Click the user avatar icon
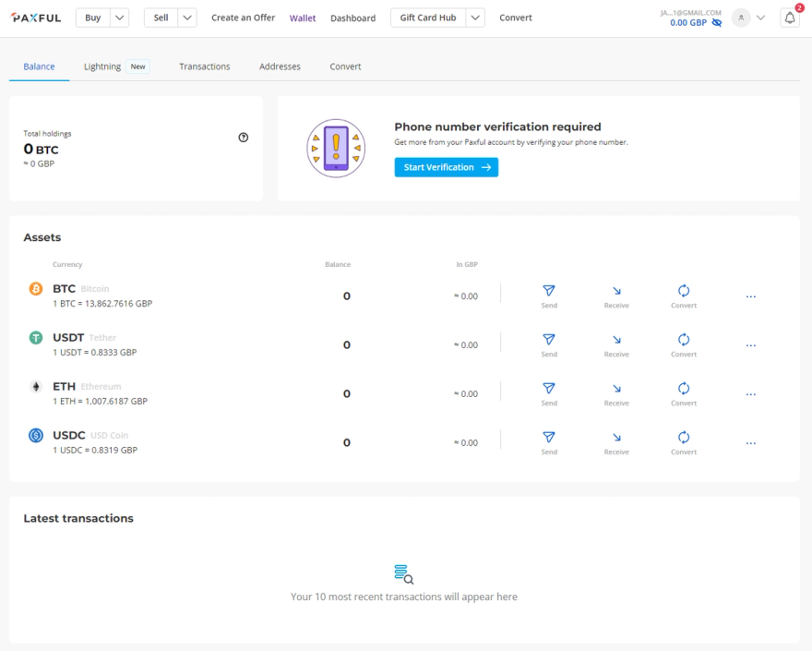This screenshot has width=812, height=651. [741, 18]
